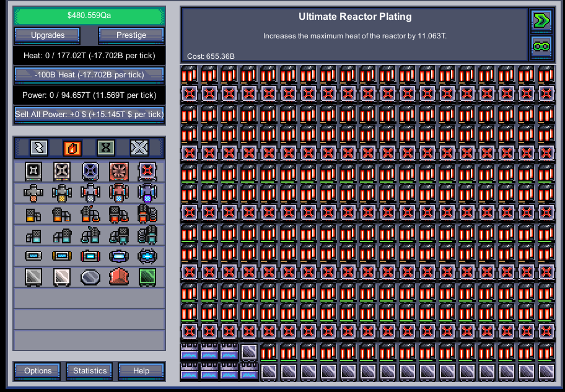Select the fourth-tier cyan heat outlet
Viewport: 565px width, 392px height.
pyautogui.click(x=118, y=235)
